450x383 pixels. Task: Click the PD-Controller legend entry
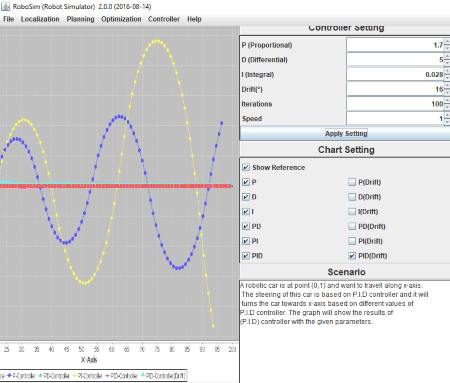[54, 376]
